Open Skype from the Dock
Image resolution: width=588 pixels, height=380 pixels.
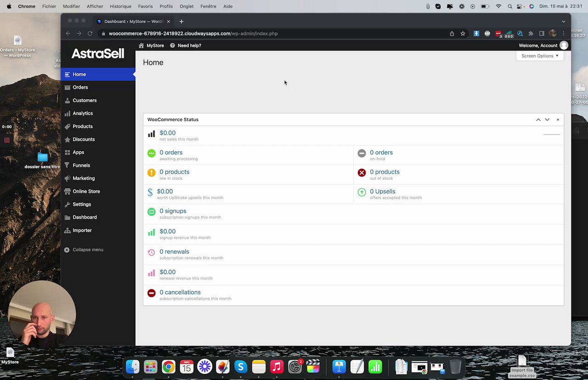tap(241, 367)
